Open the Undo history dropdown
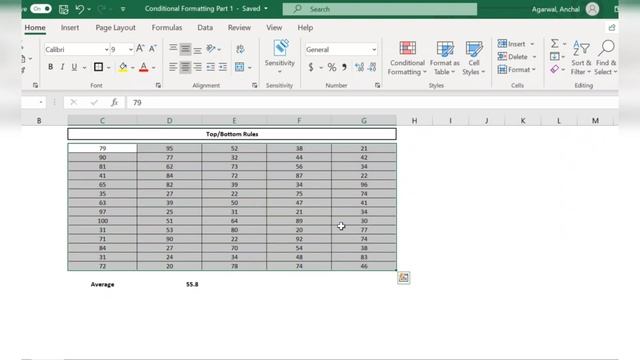This screenshot has height=360, width=640. point(89,9)
